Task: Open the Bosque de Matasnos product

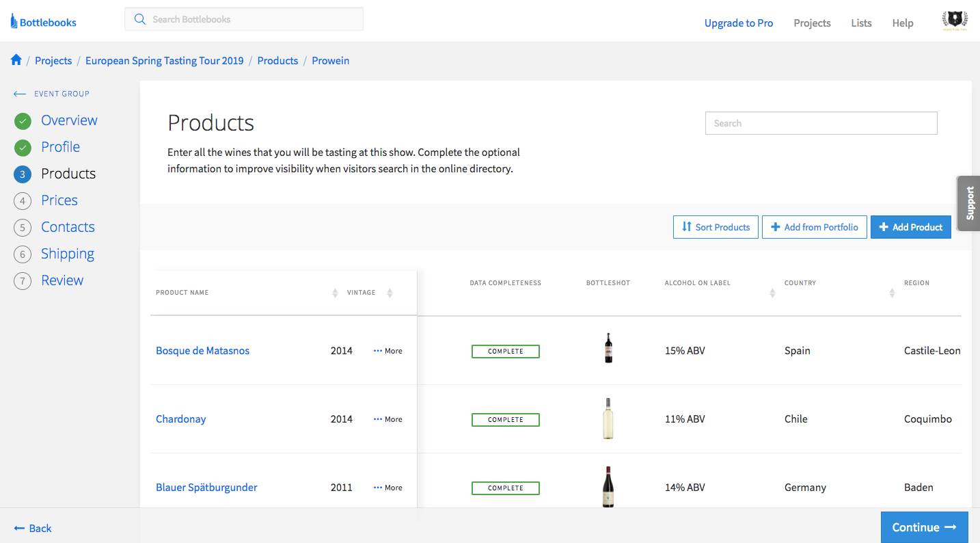Action: point(202,351)
